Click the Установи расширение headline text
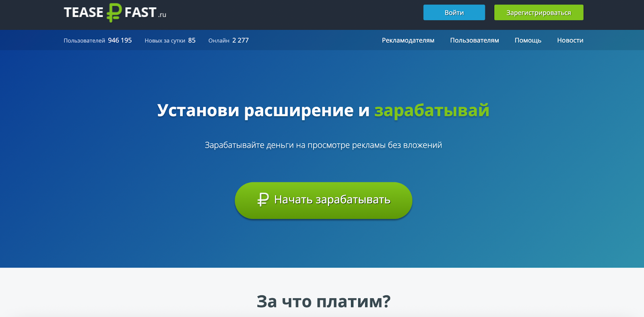 255,110
